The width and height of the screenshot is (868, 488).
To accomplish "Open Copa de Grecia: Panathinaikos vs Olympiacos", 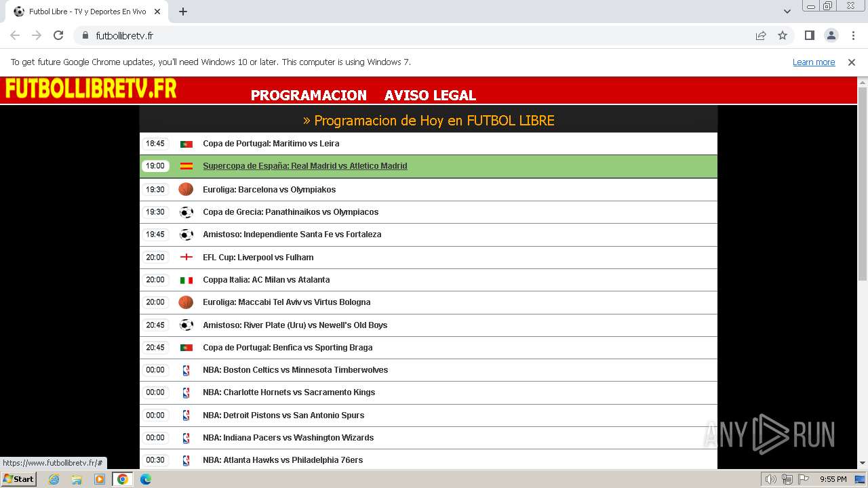I will coord(290,212).
